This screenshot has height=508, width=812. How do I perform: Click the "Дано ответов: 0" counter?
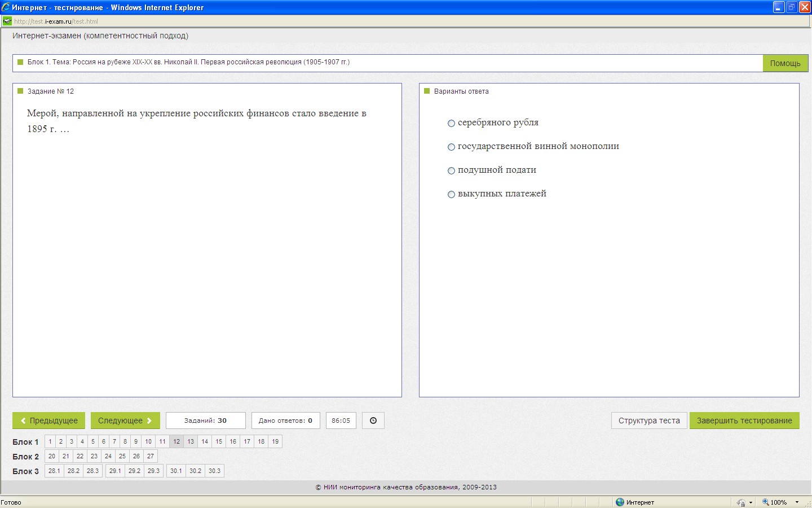tap(285, 421)
